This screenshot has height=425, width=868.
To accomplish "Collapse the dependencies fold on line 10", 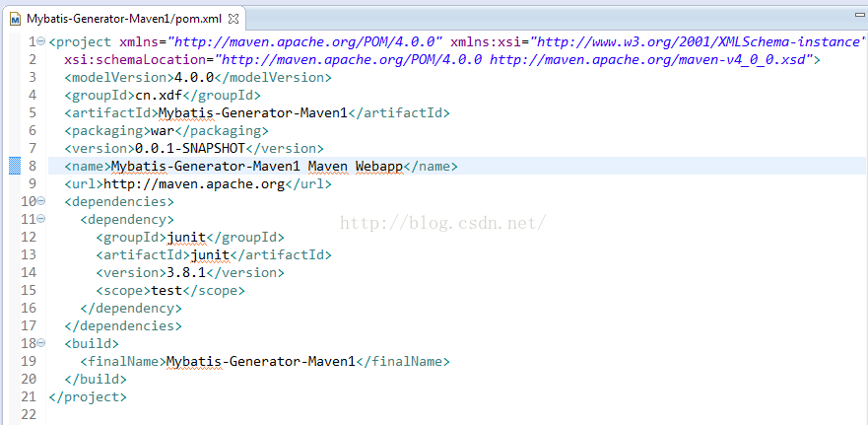I will pos(41,200).
